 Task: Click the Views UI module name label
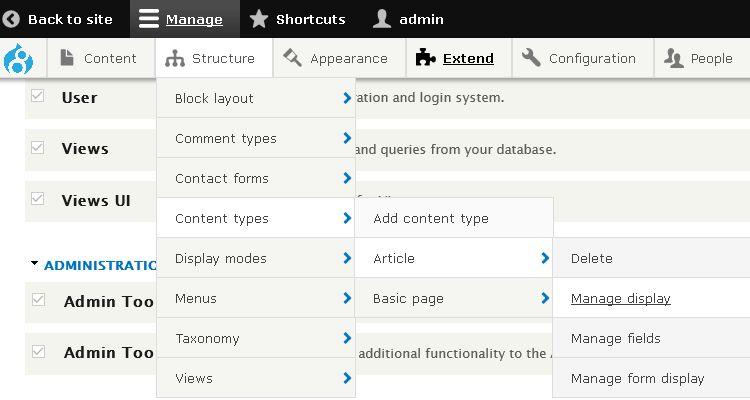pos(96,200)
